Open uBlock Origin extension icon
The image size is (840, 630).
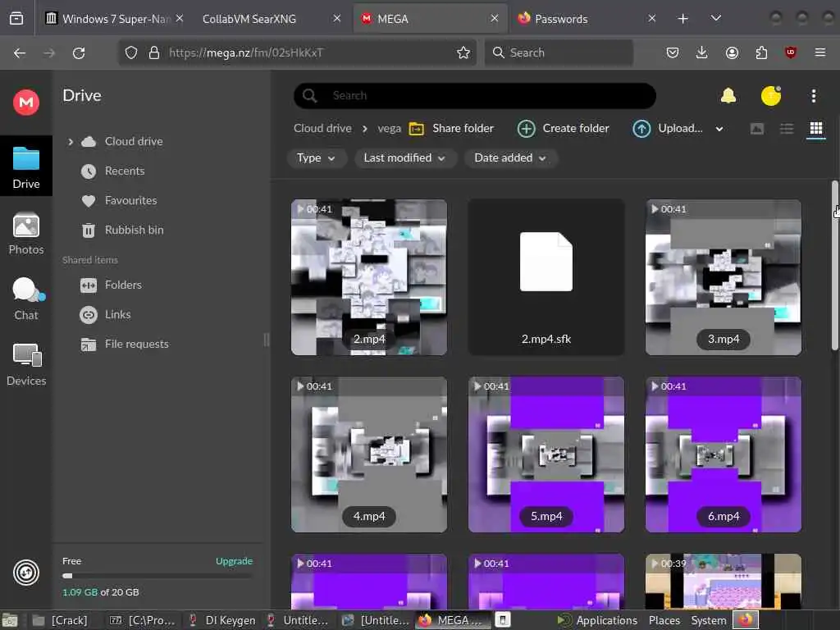791,52
